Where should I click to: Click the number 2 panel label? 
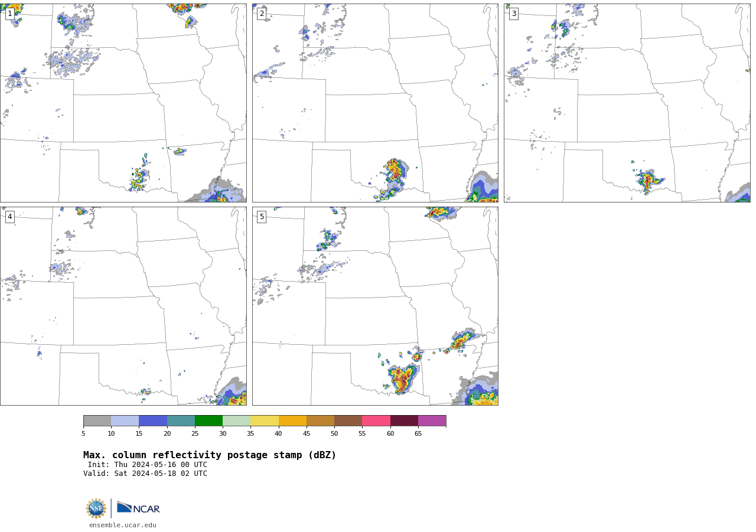point(262,14)
